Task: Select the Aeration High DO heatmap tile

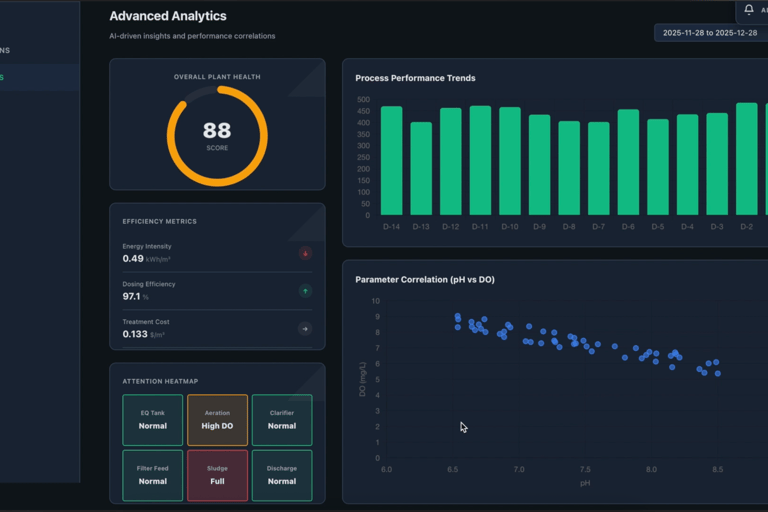Action: (217, 420)
